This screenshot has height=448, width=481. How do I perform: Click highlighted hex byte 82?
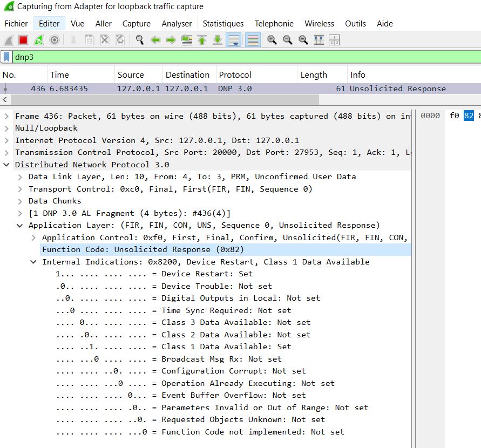point(469,116)
